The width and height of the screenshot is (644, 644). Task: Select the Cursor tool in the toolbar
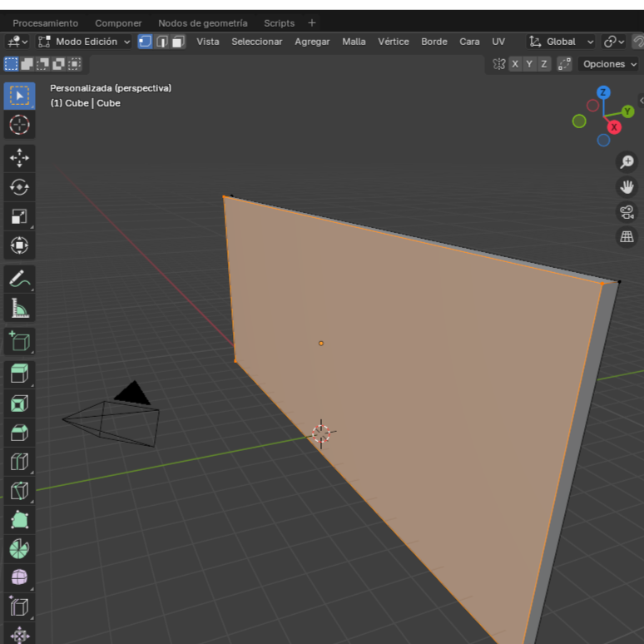(19, 125)
